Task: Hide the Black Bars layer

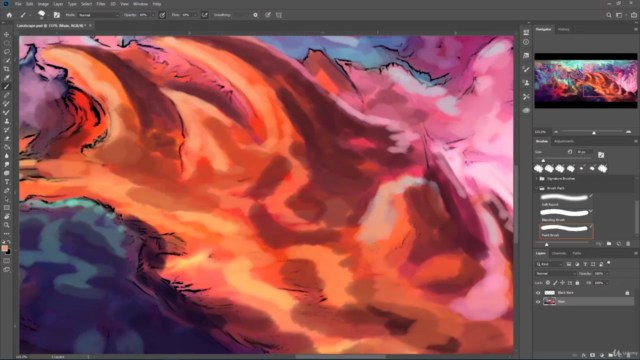Action: pos(538,293)
